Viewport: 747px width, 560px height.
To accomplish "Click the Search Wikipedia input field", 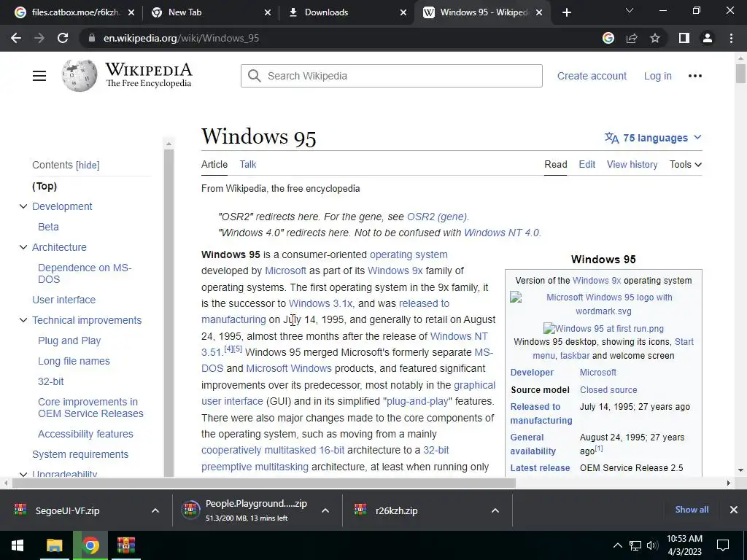I will pyautogui.click(x=392, y=76).
